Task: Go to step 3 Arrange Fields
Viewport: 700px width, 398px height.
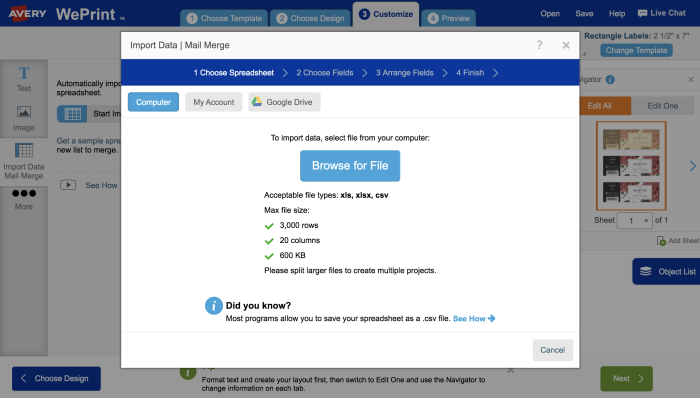Action: click(404, 73)
